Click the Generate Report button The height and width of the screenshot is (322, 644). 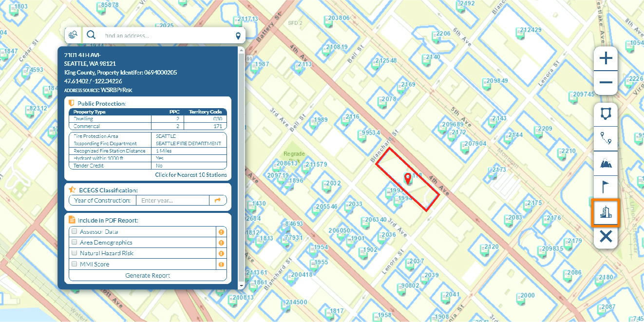click(148, 276)
